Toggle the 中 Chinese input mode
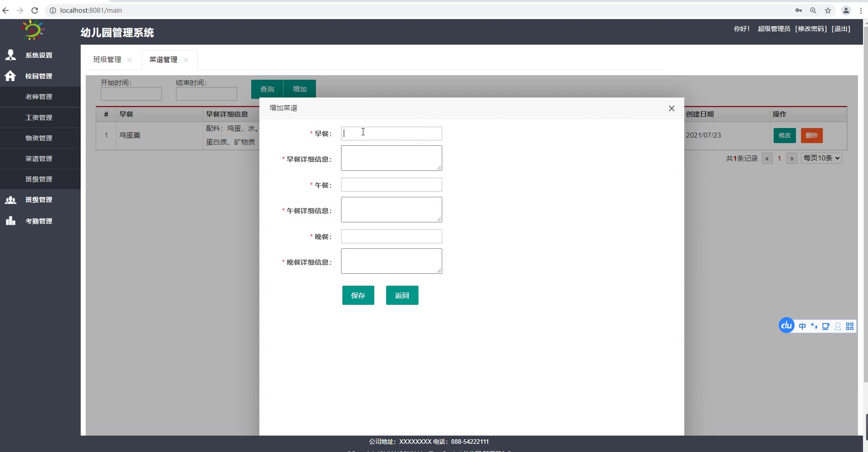Image resolution: width=868 pixels, height=452 pixels. [802, 326]
